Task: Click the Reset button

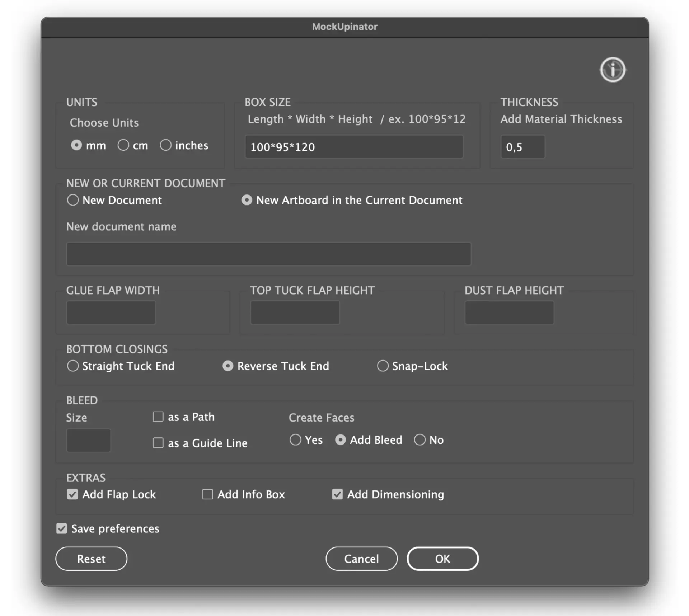Action: (x=91, y=559)
